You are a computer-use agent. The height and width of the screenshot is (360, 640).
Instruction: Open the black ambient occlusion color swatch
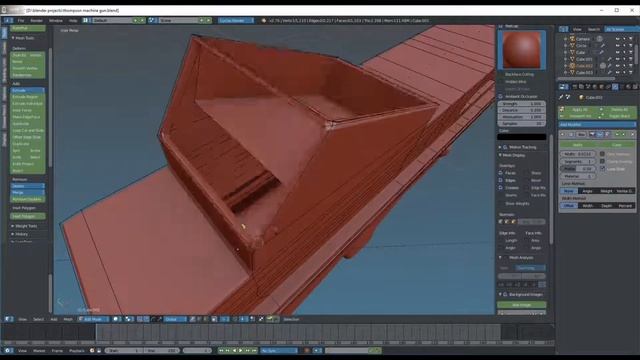(x=522, y=137)
